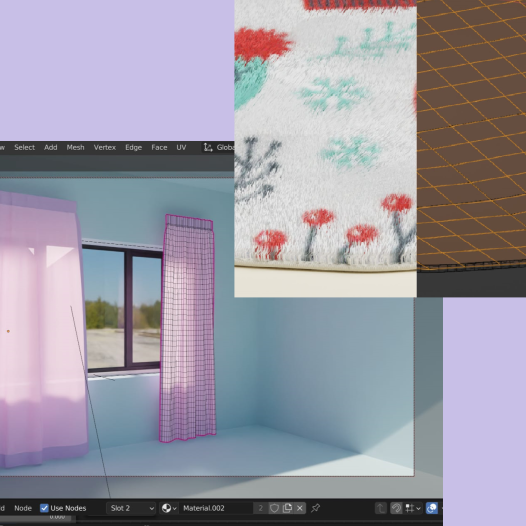526x526 pixels.
Task: Toggle the node editor overlays icon
Action: point(432,508)
